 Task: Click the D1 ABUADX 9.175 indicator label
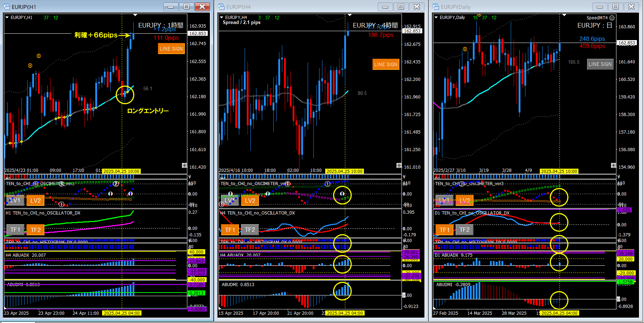coord(453,255)
